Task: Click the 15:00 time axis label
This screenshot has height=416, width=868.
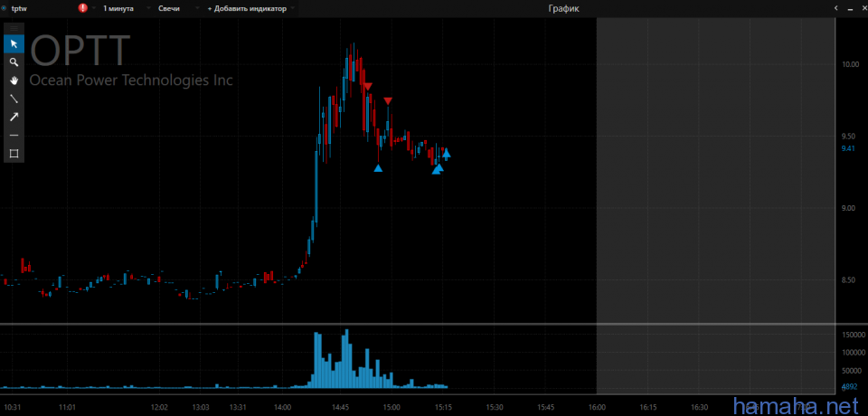Action: point(392,407)
